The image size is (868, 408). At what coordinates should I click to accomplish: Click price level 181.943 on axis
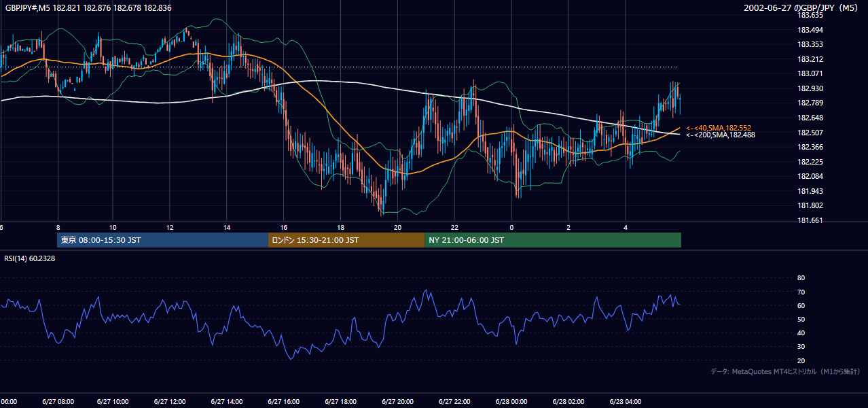pos(810,191)
